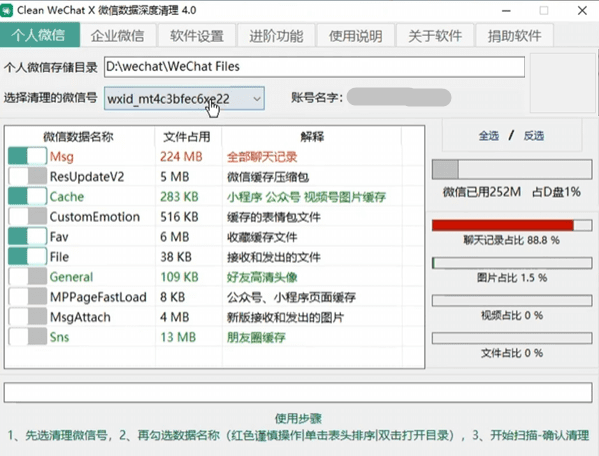The image size is (599, 456).
Task: Enable the MsgAttach switch
Action: point(28,317)
